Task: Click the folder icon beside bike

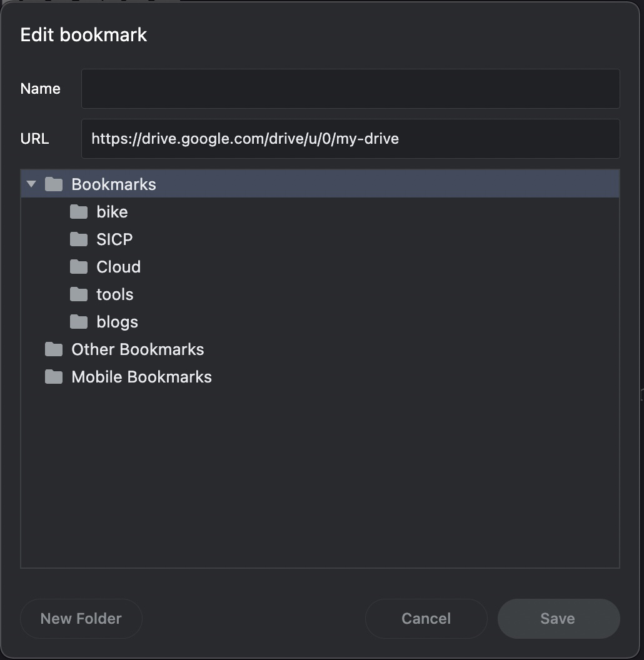Action: (79, 211)
